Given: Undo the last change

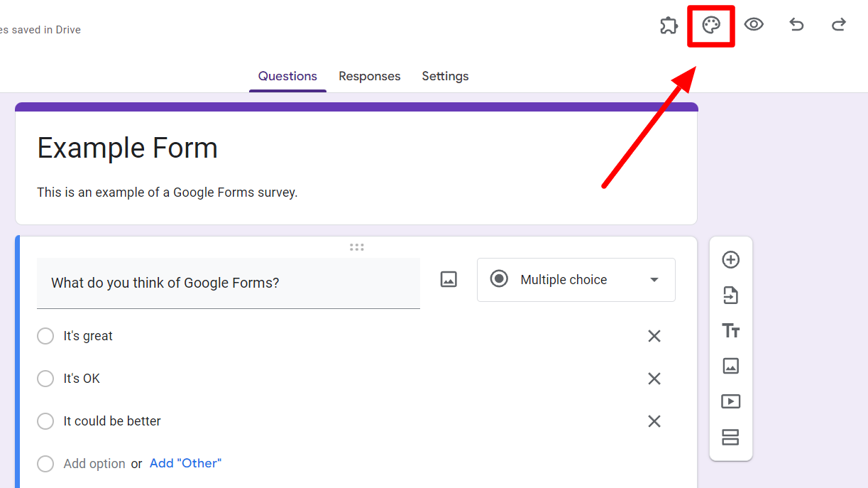Looking at the screenshot, I should click(796, 26).
